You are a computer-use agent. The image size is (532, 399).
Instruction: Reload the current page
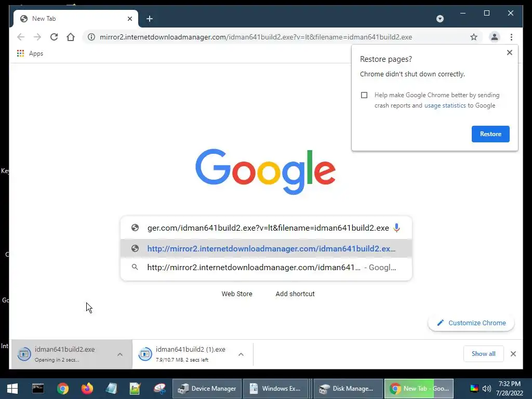(54, 37)
